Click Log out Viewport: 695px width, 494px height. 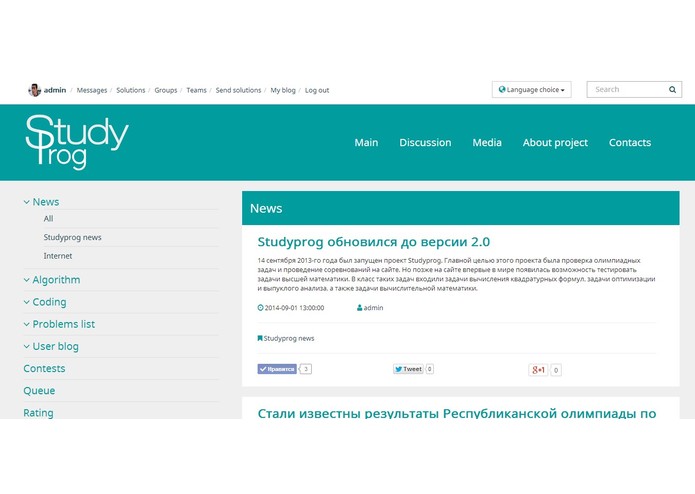317,90
